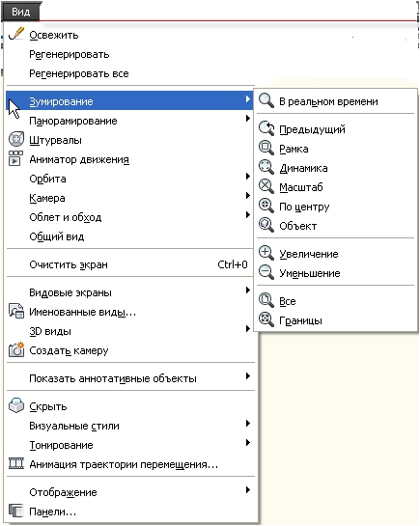
Task: Click the По центру zoom icon
Action: pos(266,206)
